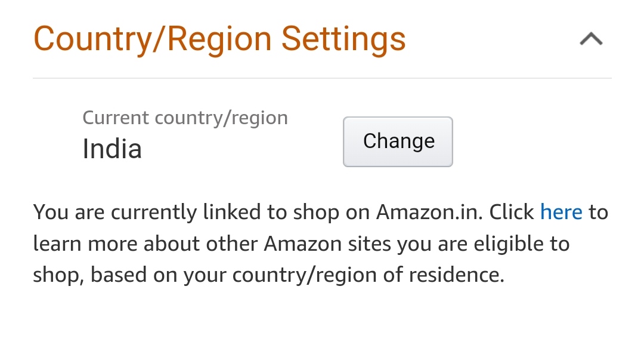Click the word "Click" before the here link
644x363 pixels.
[x=512, y=212]
